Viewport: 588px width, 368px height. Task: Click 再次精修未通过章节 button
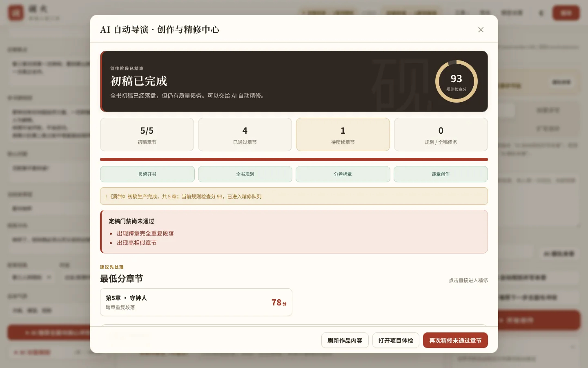point(455,340)
